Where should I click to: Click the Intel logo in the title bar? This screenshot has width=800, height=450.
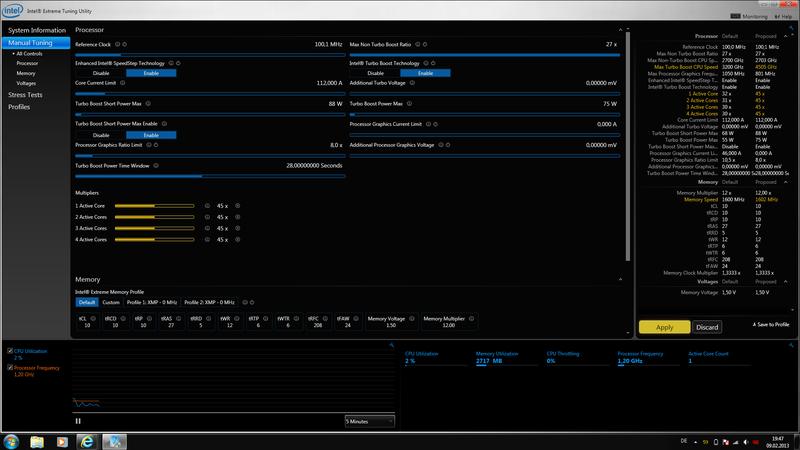pyautogui.click(x=12, y=10)
